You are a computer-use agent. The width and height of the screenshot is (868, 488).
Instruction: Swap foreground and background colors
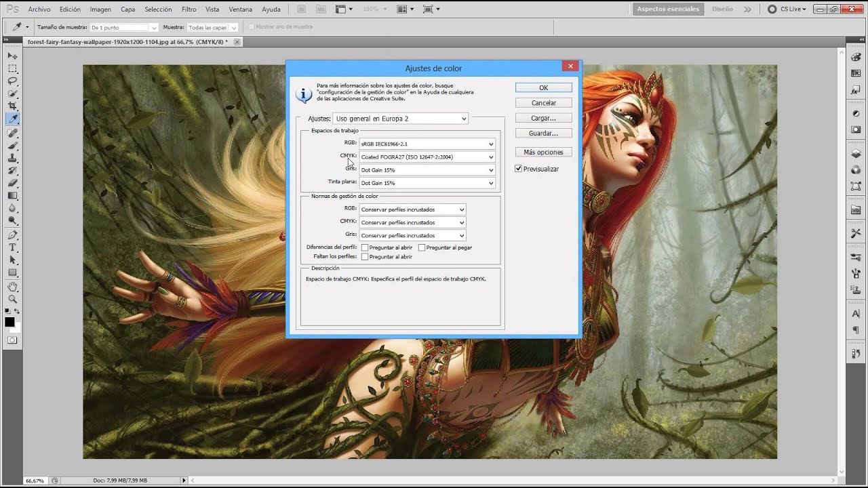(x=18, y=311)
